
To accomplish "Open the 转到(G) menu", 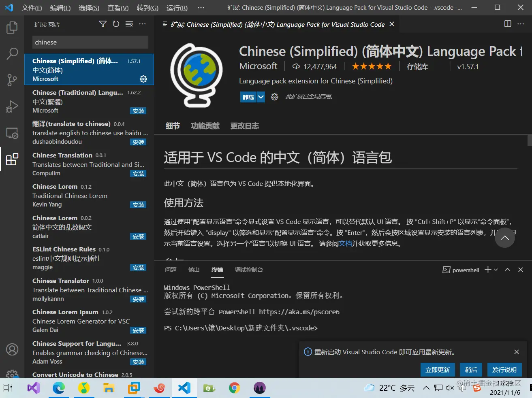I will pos(147,8).
